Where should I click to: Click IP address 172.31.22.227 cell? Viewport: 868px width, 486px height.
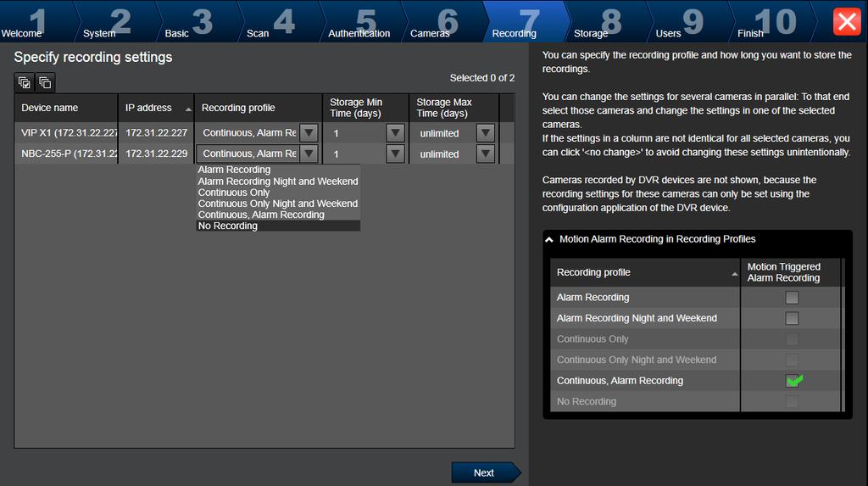tap(156, 133)
